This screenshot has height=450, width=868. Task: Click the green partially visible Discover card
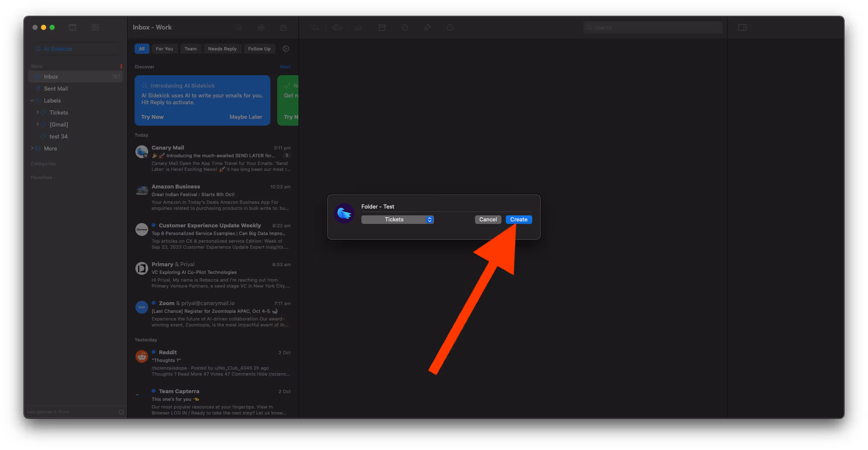tap(288, 100)
